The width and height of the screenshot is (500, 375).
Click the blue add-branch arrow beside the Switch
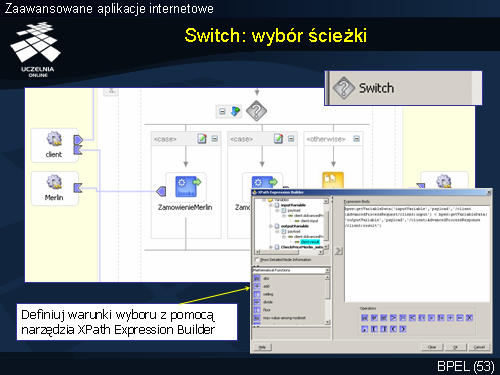coord(235,111)
